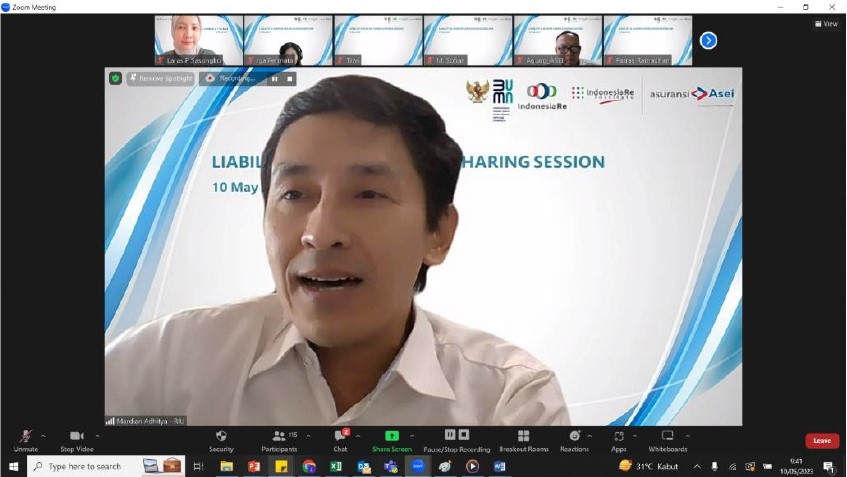
Task: Select Laras P Sasongko video thumbnail
Action: pos(198,41)
